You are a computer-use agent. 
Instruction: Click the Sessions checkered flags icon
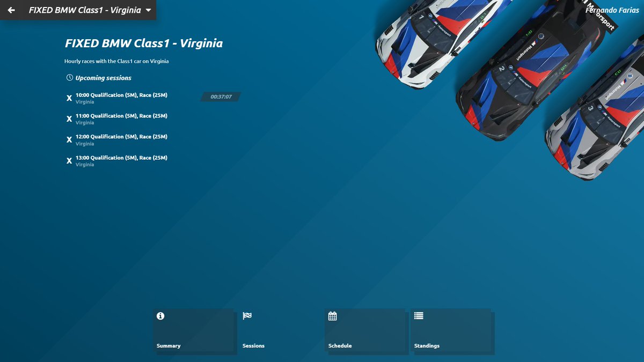[x=247, y=316]
